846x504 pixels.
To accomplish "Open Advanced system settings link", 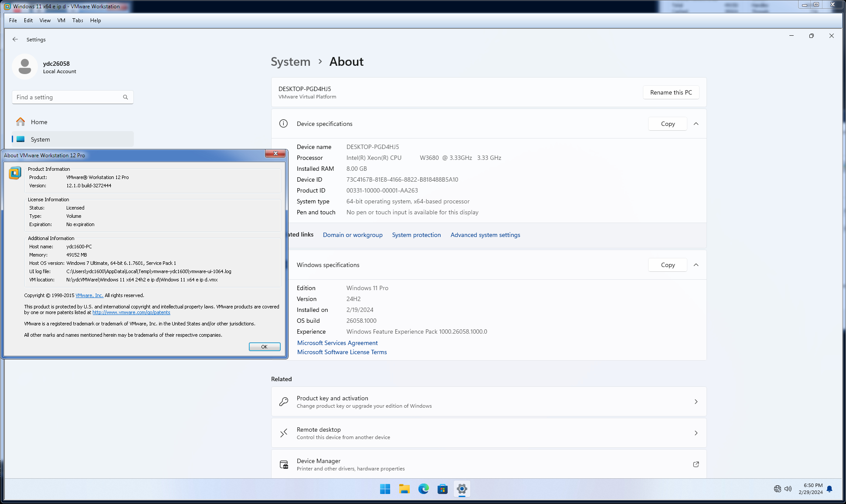I will point(485,235).
